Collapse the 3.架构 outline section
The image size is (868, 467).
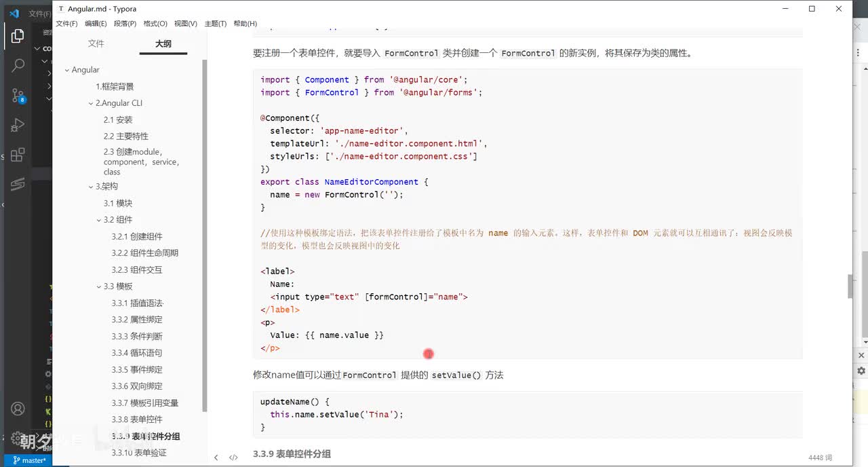click(x=90, y=187)
